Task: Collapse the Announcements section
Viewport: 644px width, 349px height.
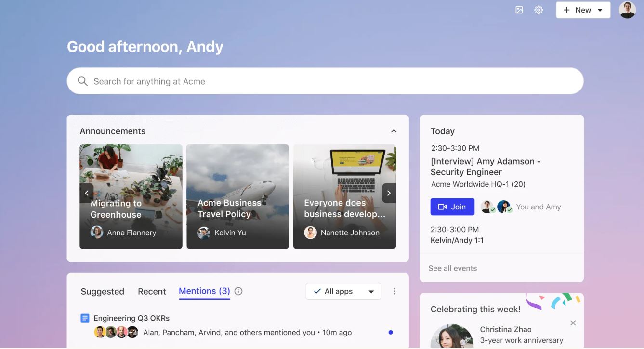Action: point(394,131)
